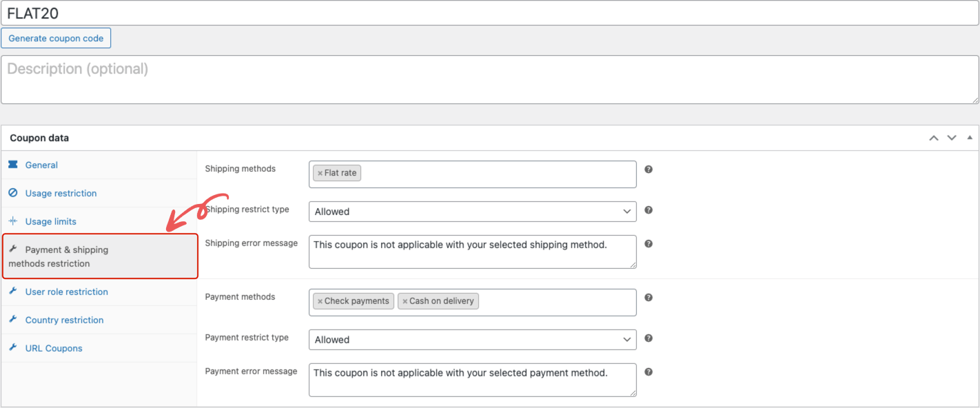The image size is (980, 408).
Task: Click the help icon next to Payment methods
Action: [x=649, y=297]
